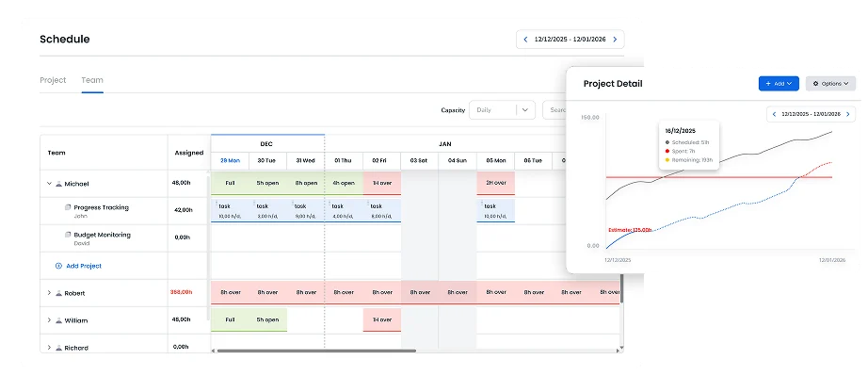Image resolution: width=868 pixels, height=376 pixels.
Task: Click Michael's person avatar icon
Action: pyautogui.click(x=58, y=184)
